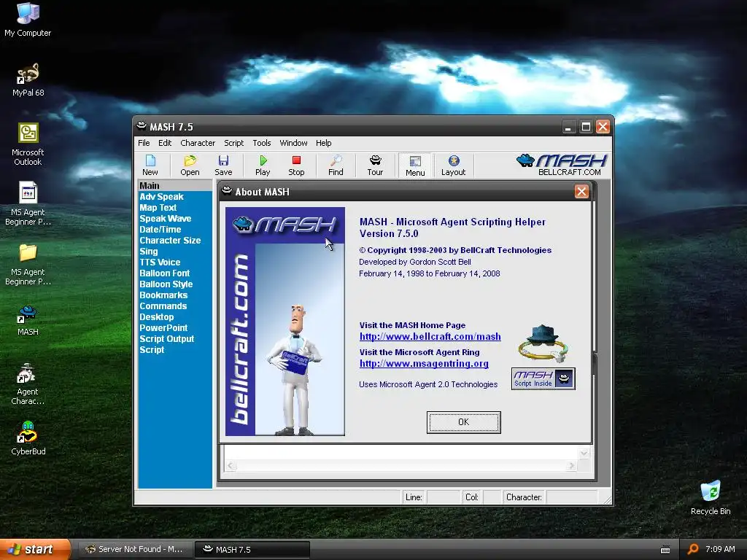Start the Tour from the toolbar
The image size is (747, 560).
(375, 166)
